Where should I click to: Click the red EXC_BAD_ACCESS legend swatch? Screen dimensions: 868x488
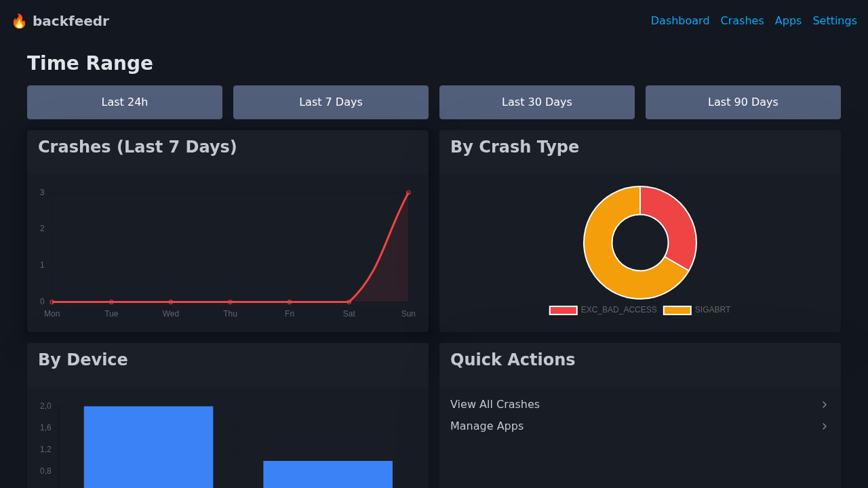562,310
